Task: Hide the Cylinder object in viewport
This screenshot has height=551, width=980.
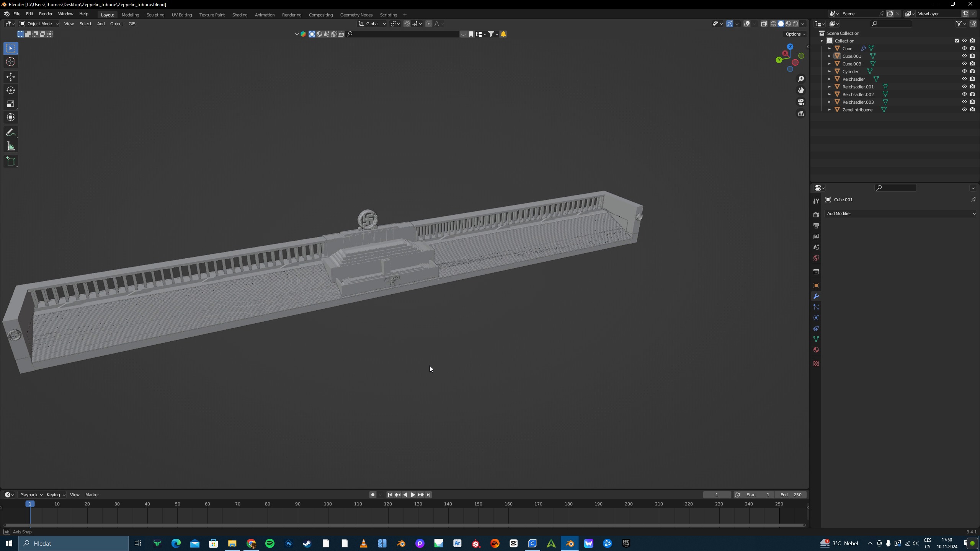Action: coord(964,71)
